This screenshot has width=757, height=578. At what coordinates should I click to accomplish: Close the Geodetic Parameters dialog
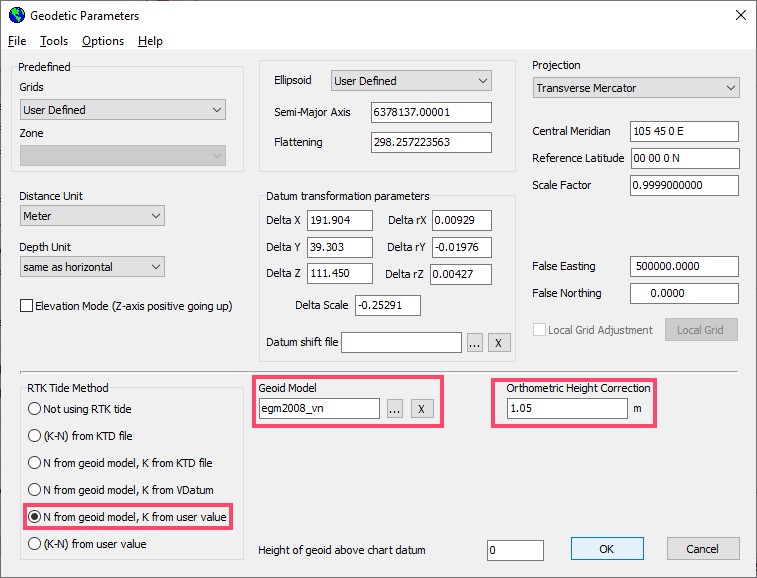click(x=741, y=15)
